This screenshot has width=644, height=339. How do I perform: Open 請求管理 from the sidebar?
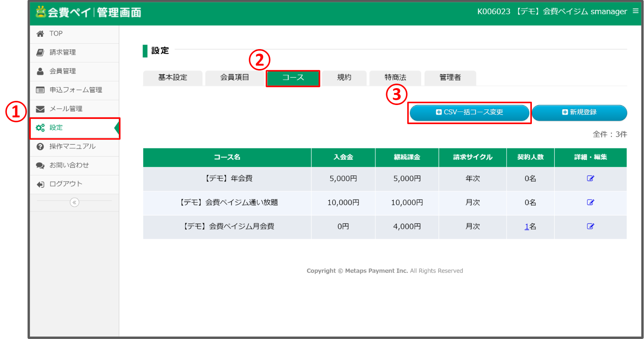pos(62,52)
